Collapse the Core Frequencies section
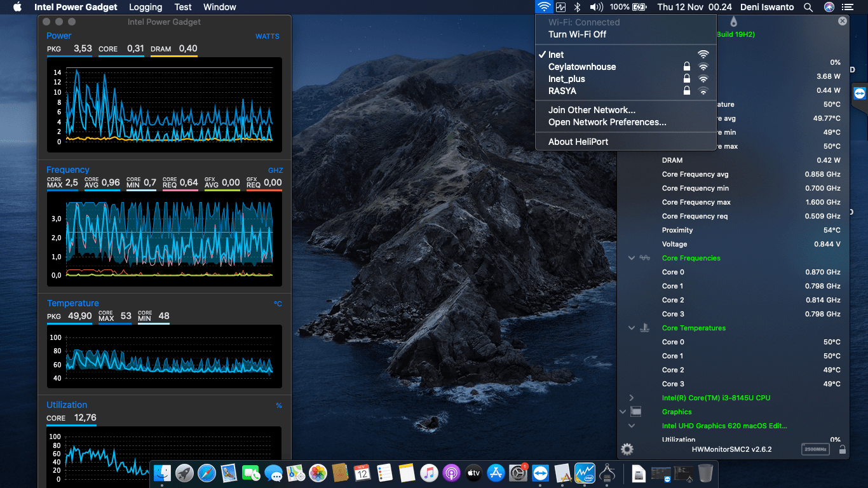 [632, 258]
